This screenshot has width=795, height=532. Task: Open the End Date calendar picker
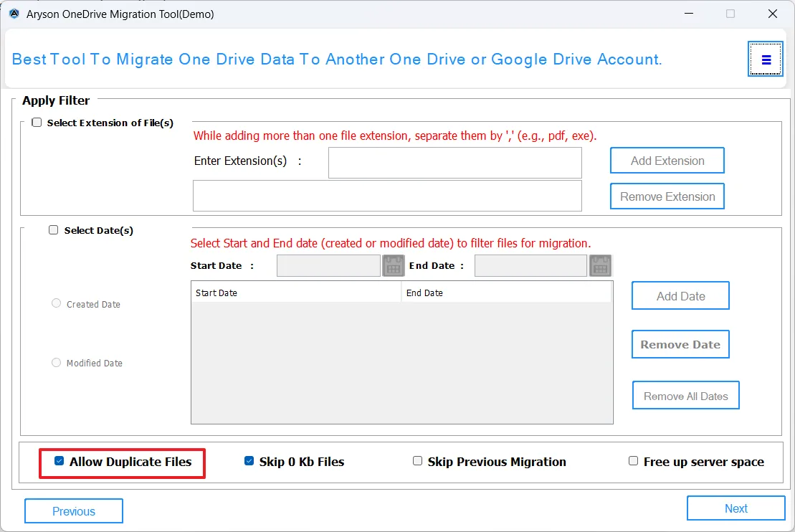click(x=600, y=266)
